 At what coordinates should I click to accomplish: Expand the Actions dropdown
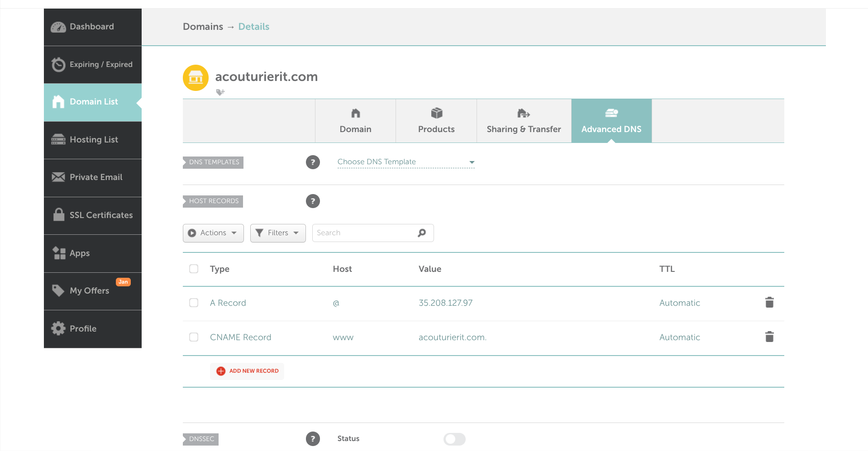213,233
